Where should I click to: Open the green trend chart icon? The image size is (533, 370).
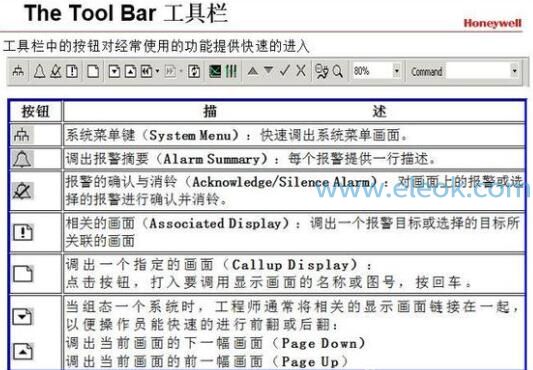point(215,71)
